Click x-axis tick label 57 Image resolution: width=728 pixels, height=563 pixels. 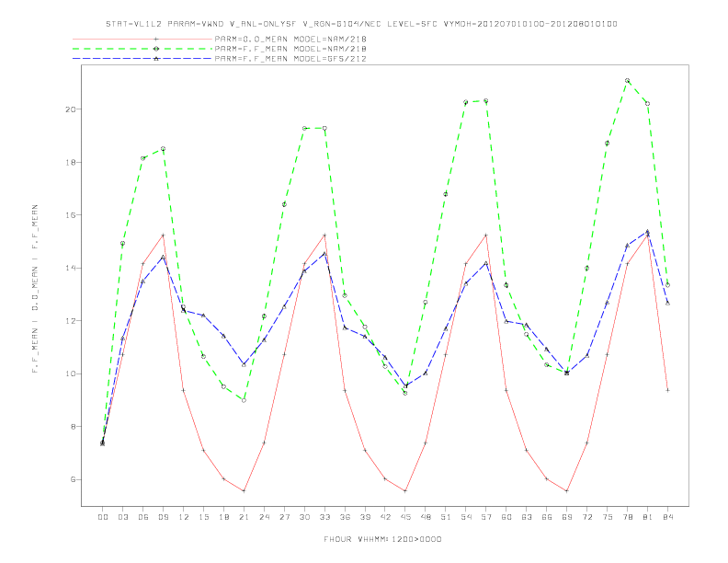486,517
